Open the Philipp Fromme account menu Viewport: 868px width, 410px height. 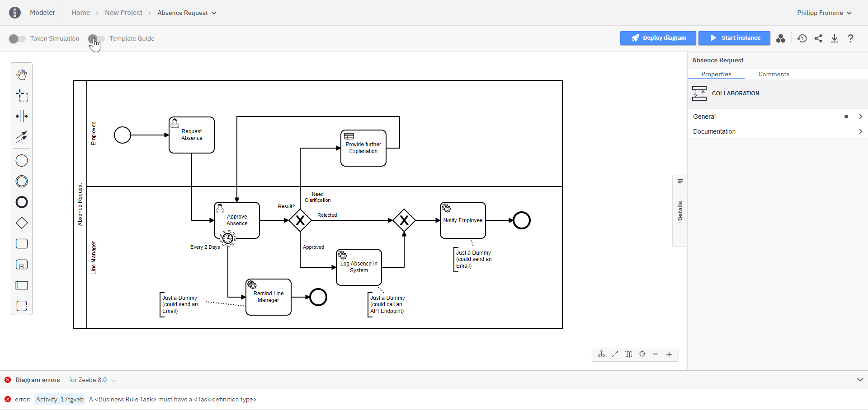(824, 13)
